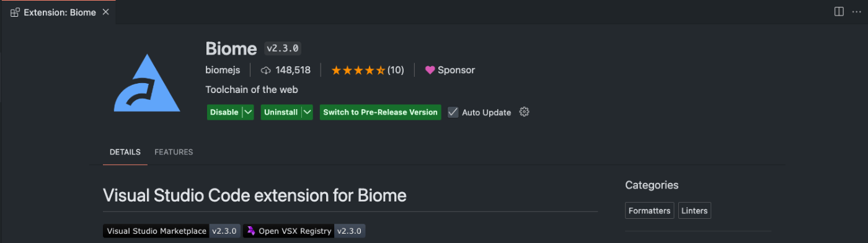Select the DETAILS tab
This screenshot has width=868, height=243.
pyautogui.click(x=125, y=152)
